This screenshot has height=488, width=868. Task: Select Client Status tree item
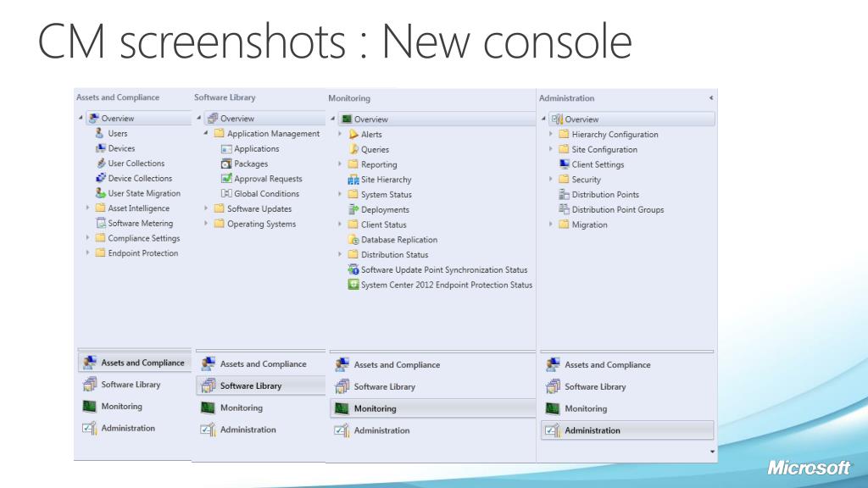tap(384, 225)
